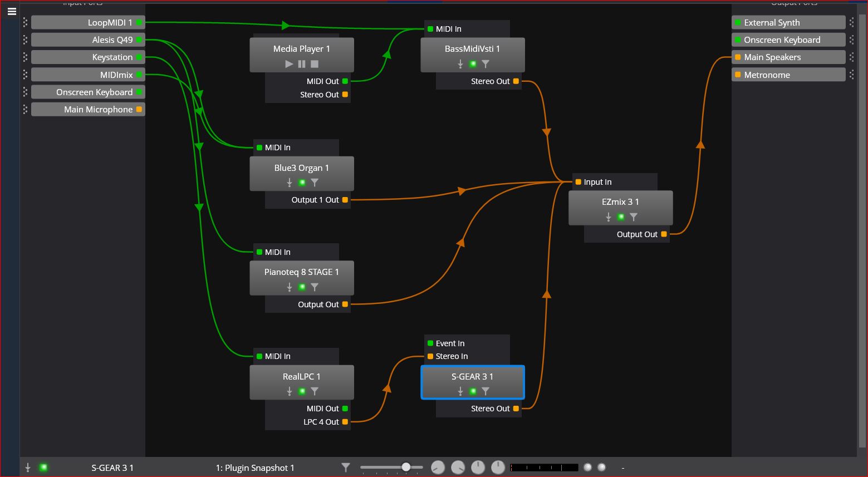Select the Alesis Q49 input port

pos(88,40)
